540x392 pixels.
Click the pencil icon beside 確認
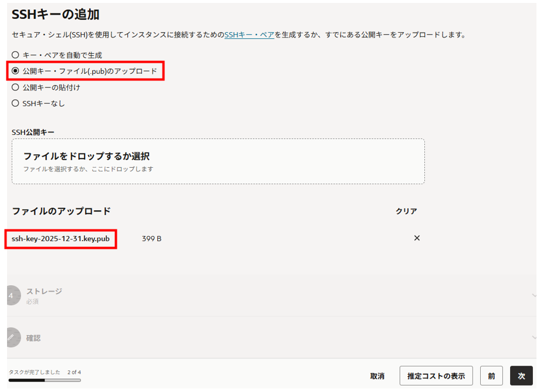pyautogui.click(x=11, y=337)
